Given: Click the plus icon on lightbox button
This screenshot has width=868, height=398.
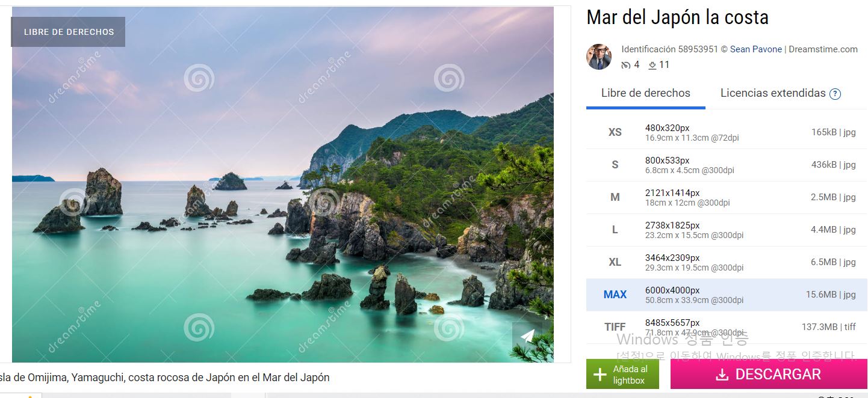Looking at the screenshot, I should [600, 375].
